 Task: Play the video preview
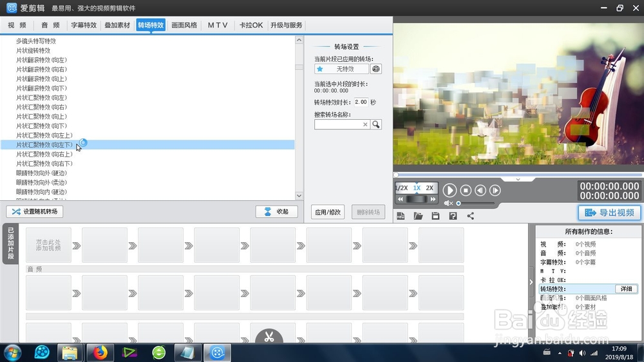(x=450, y=190)
